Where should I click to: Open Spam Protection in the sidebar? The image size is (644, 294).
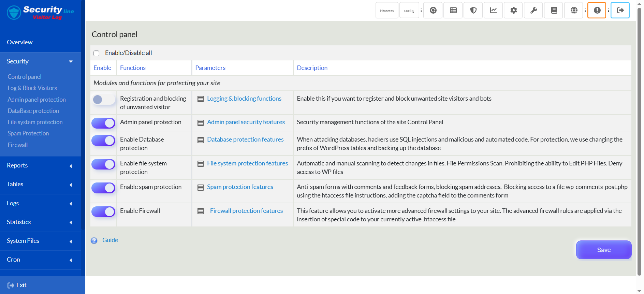pos(28,133)
